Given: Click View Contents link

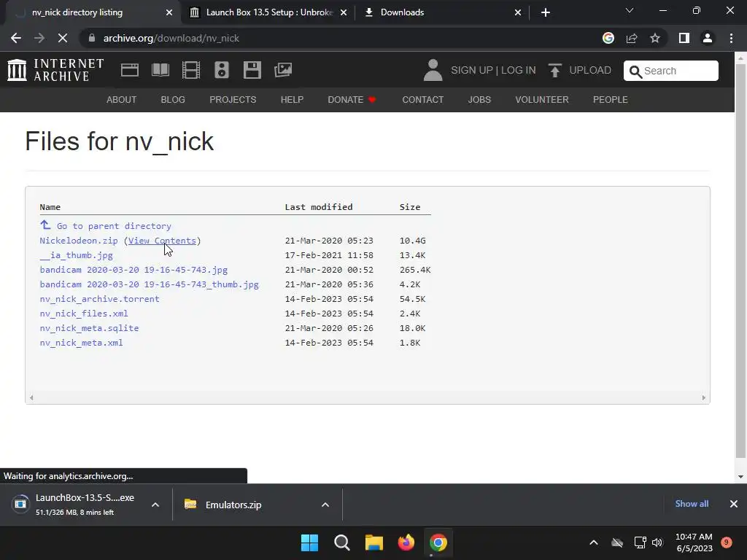Looking at the screenshot, I should 162,241.
